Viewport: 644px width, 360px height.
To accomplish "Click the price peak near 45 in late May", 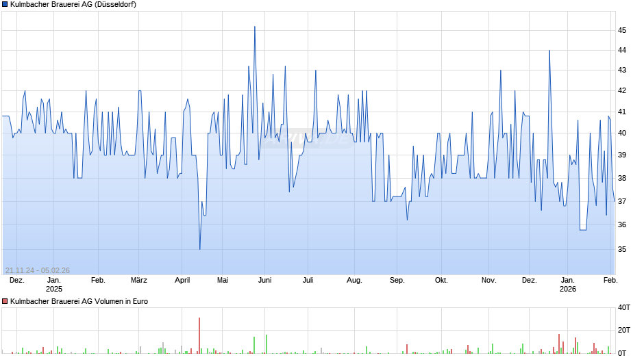I will (255, 27).
